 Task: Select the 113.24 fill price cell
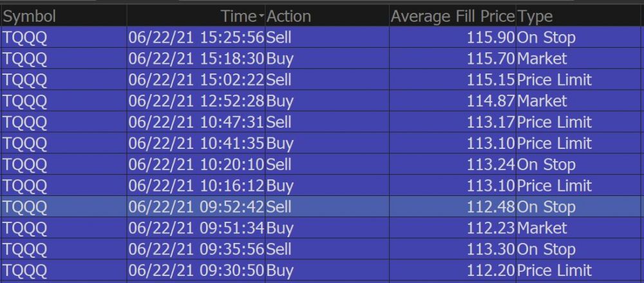point(491,164)
